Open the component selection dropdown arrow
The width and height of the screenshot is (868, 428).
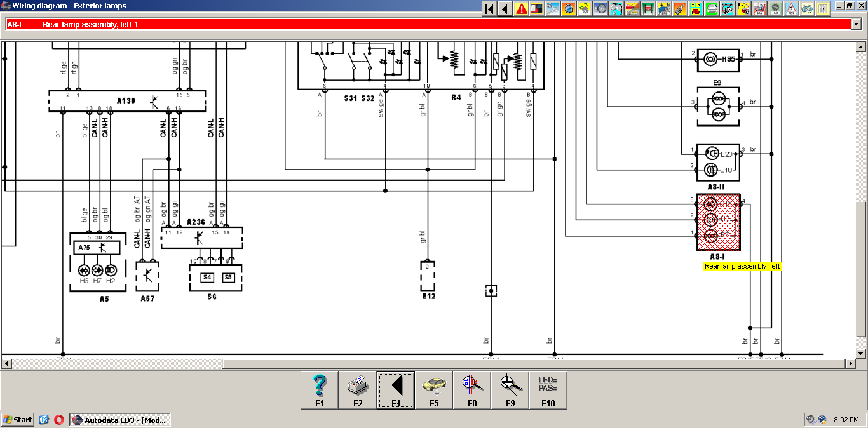click(x=855, y=24)
